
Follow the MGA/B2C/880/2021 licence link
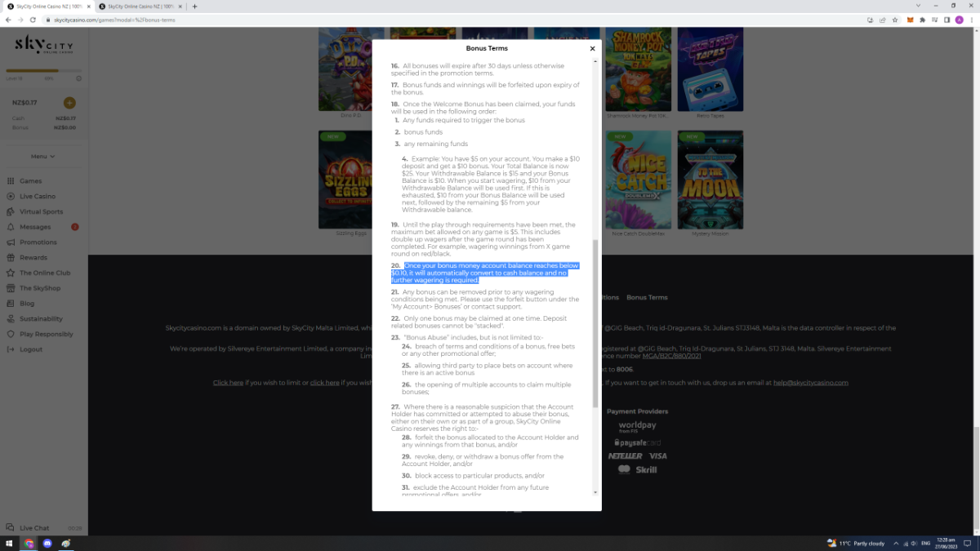pyautogui.click(x=671, y=356)
